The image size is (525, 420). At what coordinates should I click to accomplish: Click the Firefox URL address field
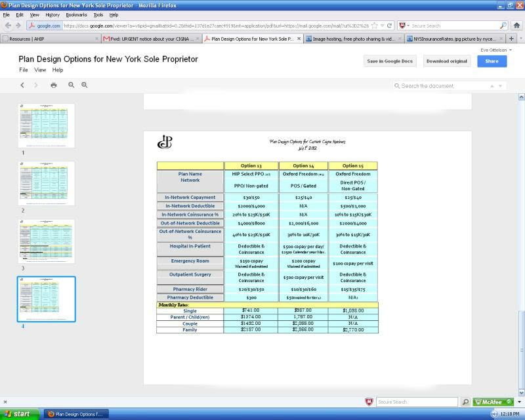216,26
